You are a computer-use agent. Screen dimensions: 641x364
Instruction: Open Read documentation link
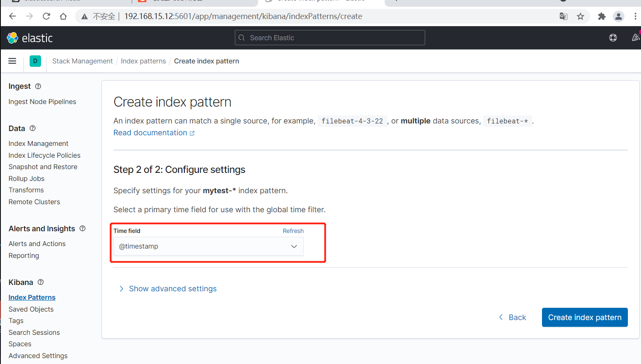click(x=154, y=133)
